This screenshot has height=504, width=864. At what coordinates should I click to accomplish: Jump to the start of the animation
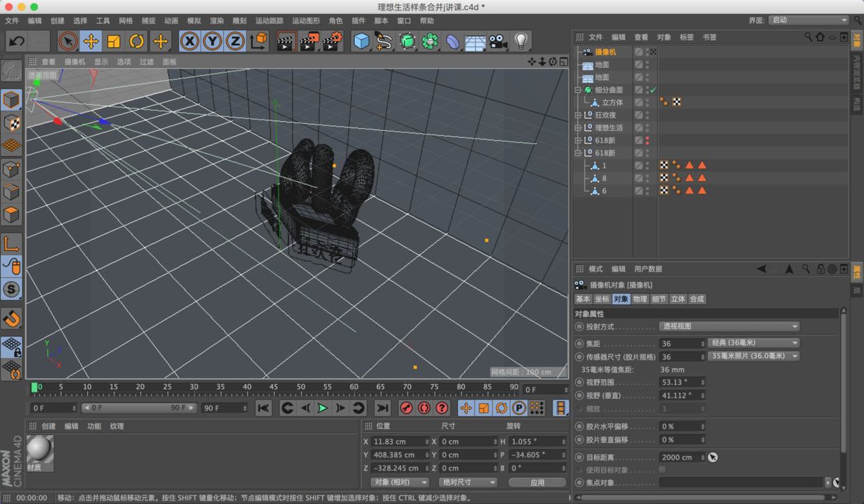click(x=263, y=408)
